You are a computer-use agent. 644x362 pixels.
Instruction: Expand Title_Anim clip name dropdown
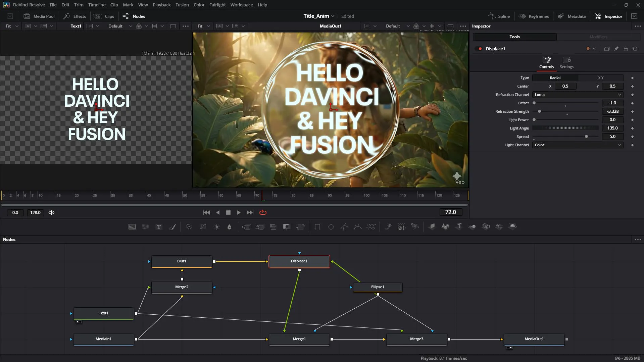[333, 16]
